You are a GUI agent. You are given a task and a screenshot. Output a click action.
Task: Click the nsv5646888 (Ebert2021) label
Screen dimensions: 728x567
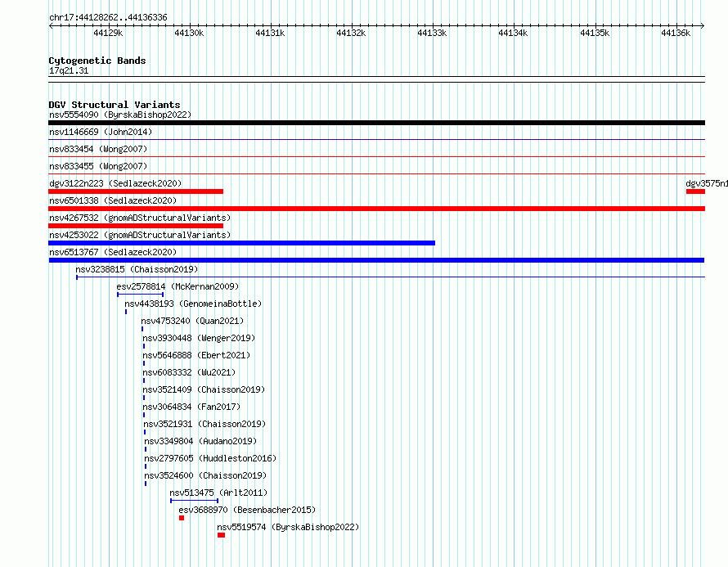[x=196, y=355]
